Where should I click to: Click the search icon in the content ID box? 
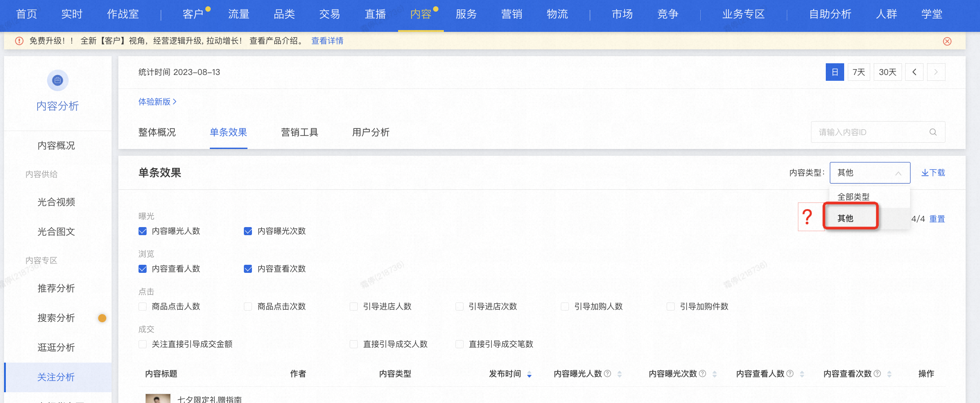pyautogui.click(x=933, y=132)
